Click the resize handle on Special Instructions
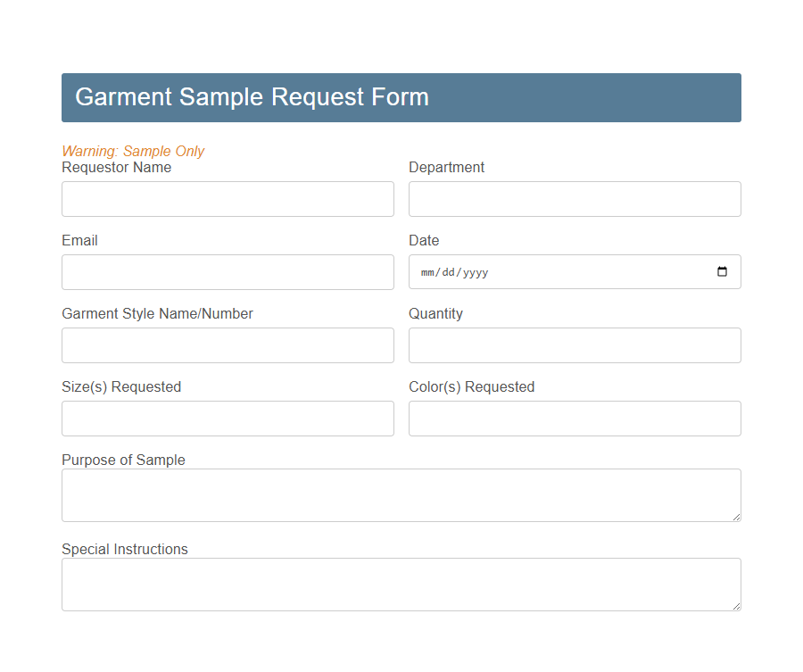 point(737,609)
